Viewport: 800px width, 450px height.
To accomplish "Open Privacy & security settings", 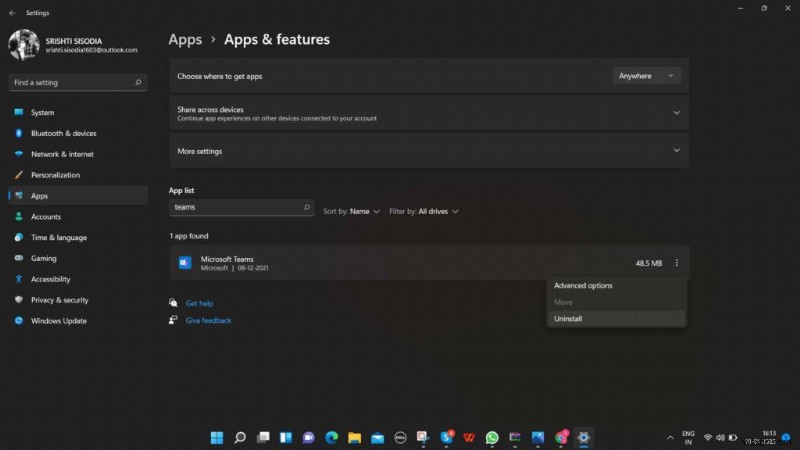I will coord(78,301).
